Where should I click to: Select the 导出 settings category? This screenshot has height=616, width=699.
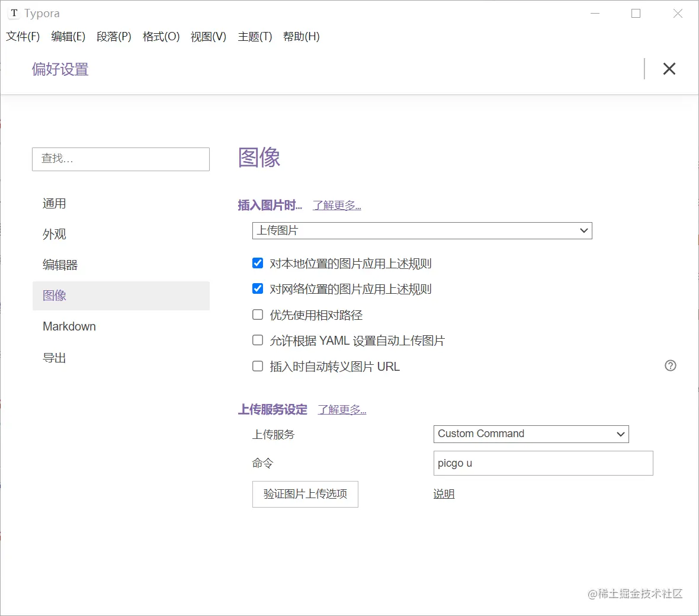click(x=121, y=358)
